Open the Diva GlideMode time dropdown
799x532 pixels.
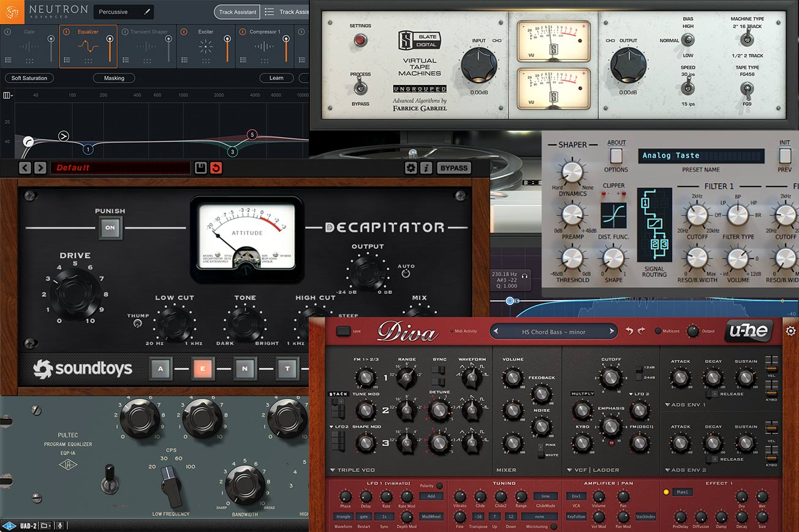pyautogui.click(x=545, y=496)
